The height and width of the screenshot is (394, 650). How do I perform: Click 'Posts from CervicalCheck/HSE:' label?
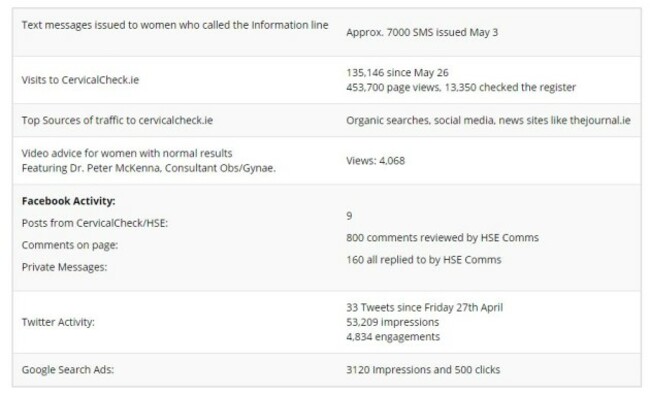pos(95,223)
